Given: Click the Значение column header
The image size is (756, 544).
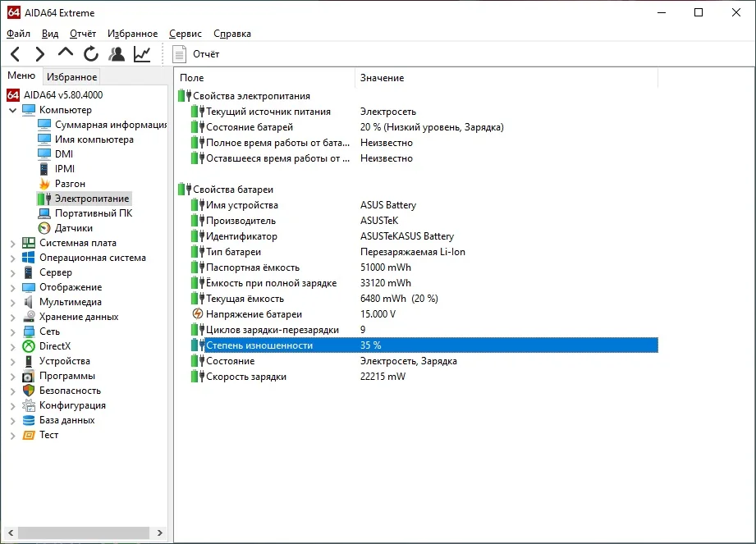Looking at the screenshot, I should tap(506, 78).
